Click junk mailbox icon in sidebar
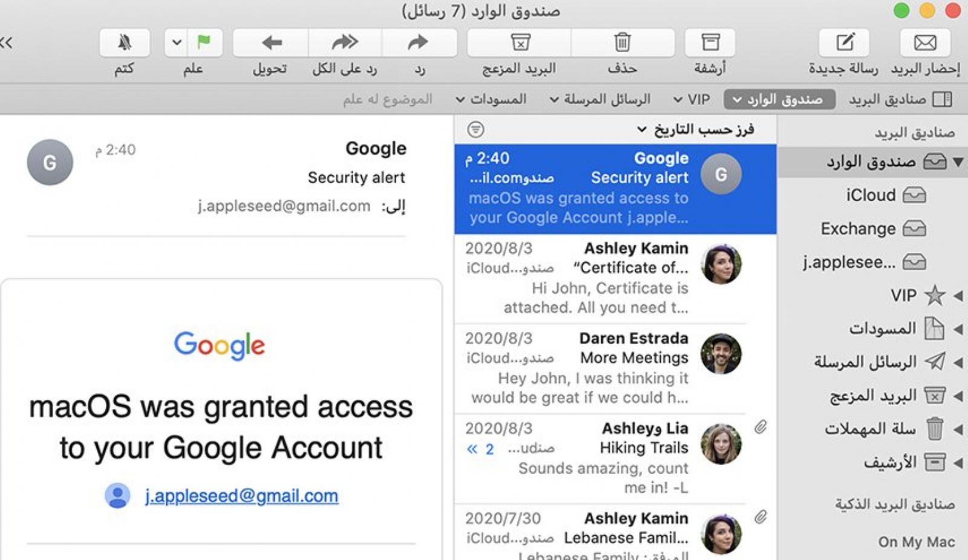The height and width of the screenshot is (560, 968). point(935,396)
